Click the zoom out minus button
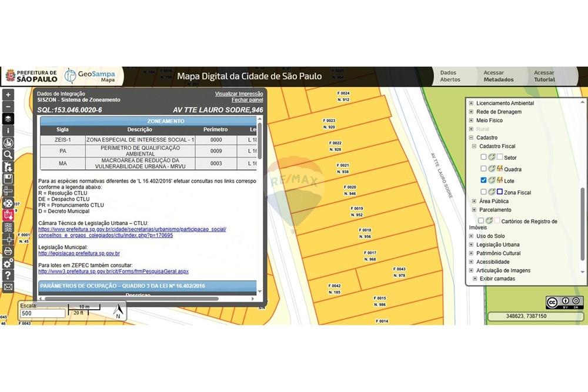This screenshot has height=392, width=588. [x=8, y=106]
